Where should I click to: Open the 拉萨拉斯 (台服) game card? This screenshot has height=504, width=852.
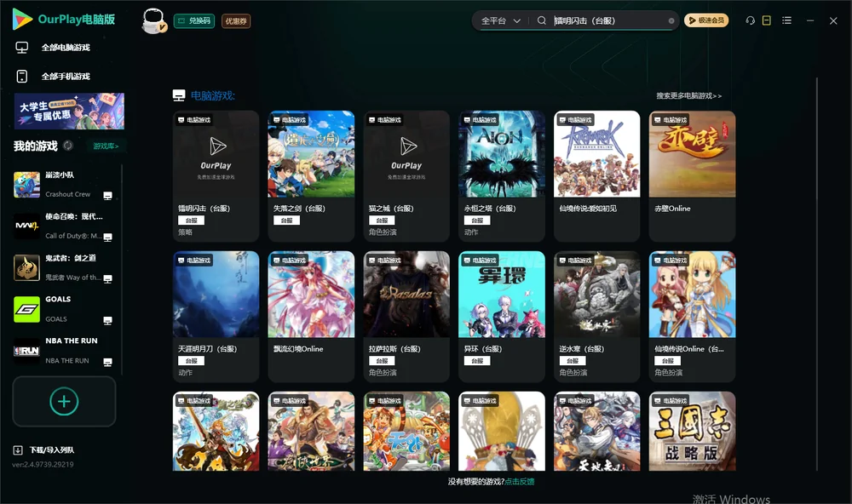pos(406,317)
